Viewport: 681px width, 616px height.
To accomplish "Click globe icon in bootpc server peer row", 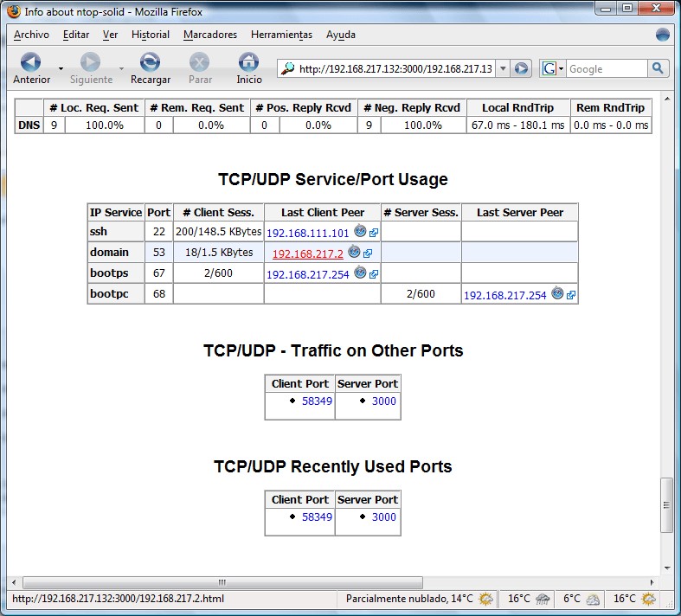I will point(558,294).
